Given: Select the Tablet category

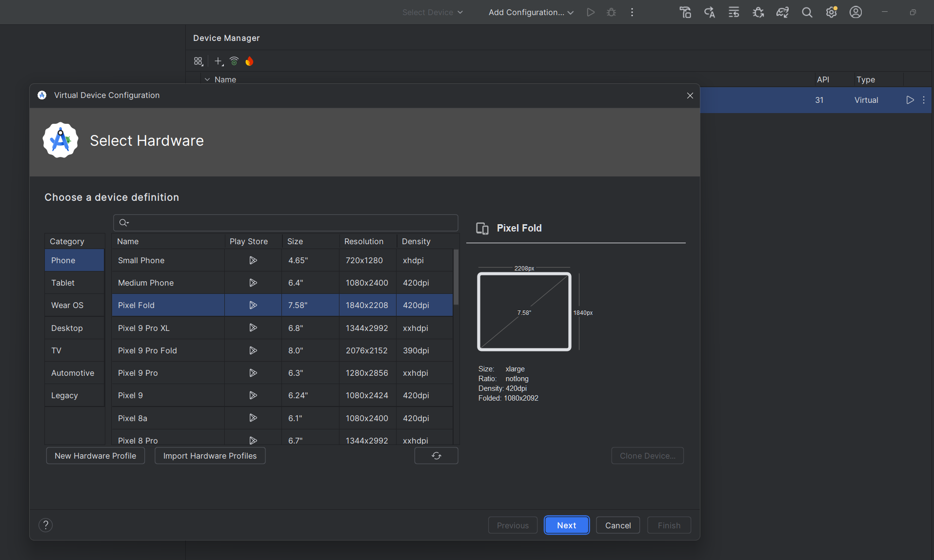Looking at the screenshot, I should [x=74, y=283].
